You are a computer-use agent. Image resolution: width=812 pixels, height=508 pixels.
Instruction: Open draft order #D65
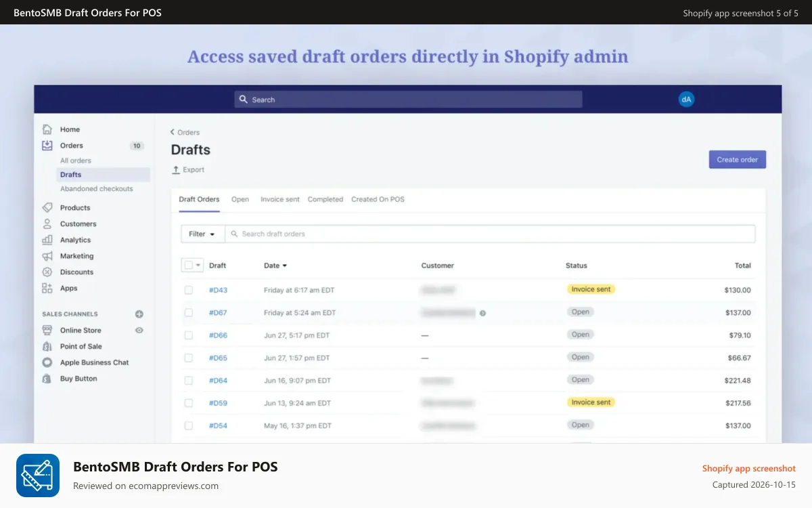[x=218, y=358]
